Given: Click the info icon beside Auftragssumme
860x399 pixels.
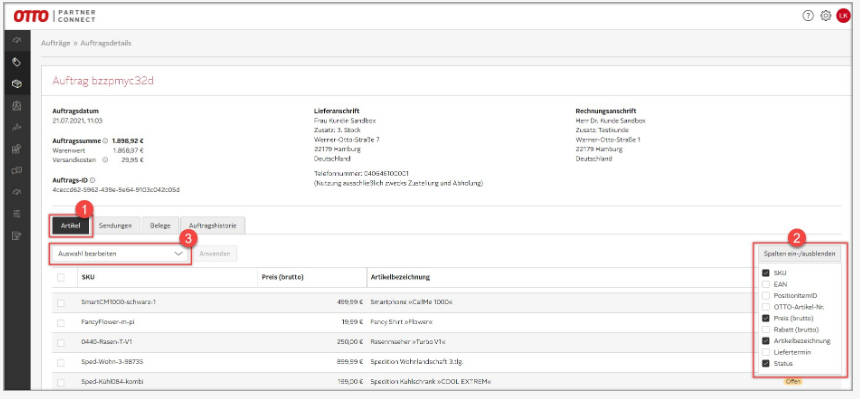Looking at the screenshot, I should point(105,140).
